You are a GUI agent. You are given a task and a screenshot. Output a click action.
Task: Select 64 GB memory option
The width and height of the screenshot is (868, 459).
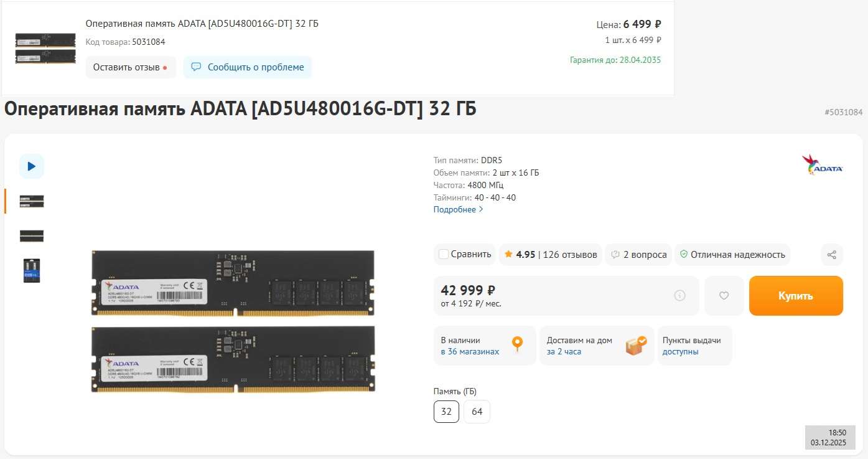(x=477, y=412)
